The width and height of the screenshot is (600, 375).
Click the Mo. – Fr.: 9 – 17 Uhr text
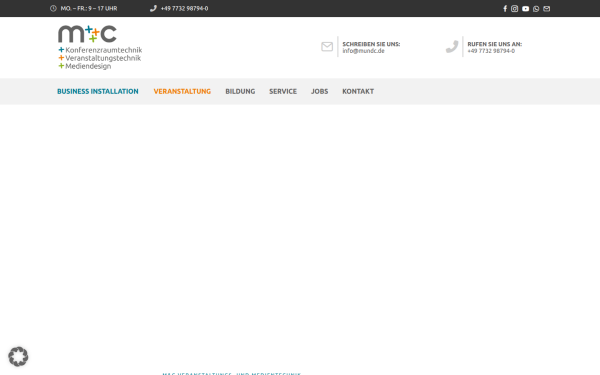tap(89, 8)
